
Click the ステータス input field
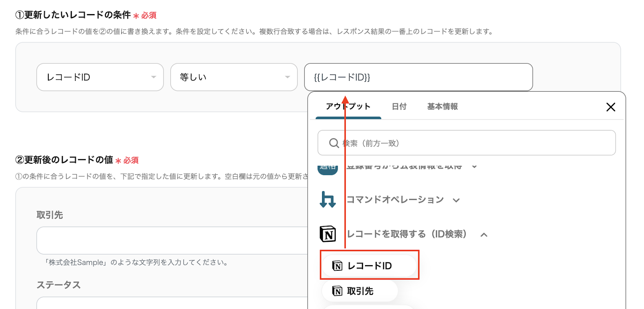[x=172, y=303]
